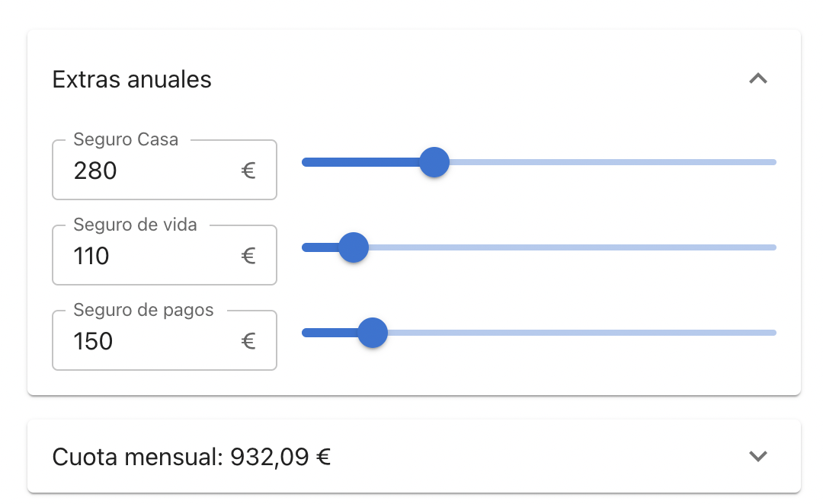Click the Seguro de vida slider track
Screen dimensions: 823x504
pyautogui.click(x=572, y=247)
